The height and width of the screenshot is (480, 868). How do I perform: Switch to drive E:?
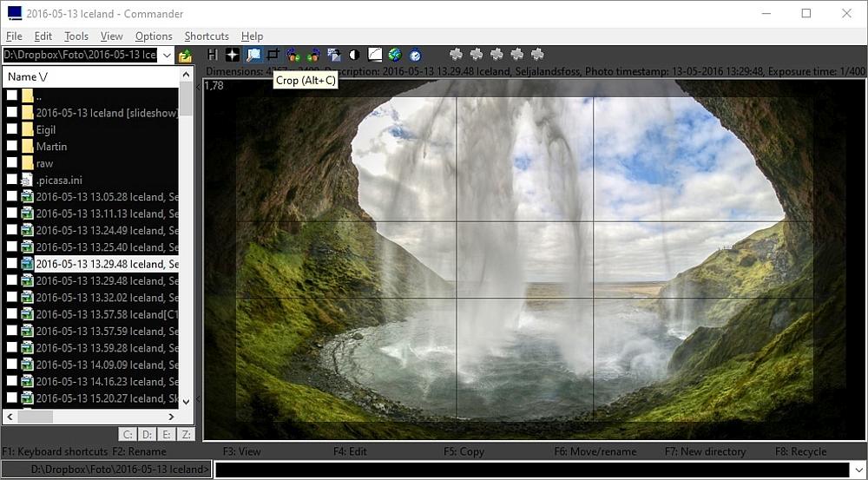[x=166, y=435]
